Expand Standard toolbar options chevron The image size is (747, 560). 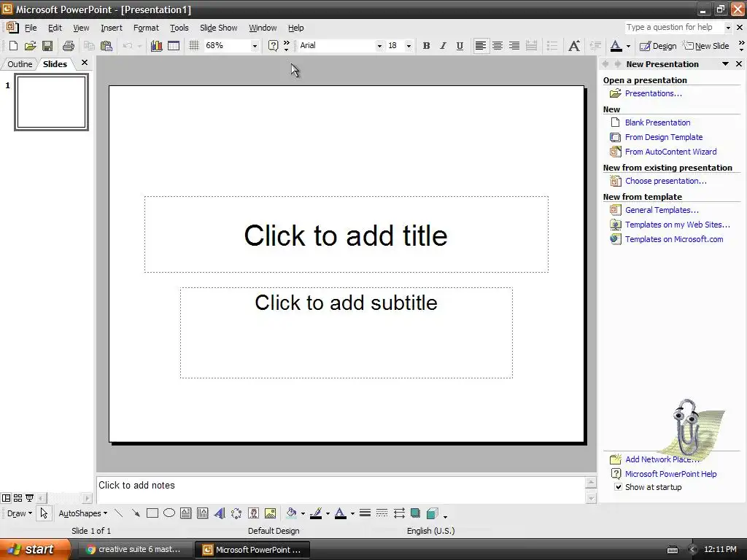(286, 46)
